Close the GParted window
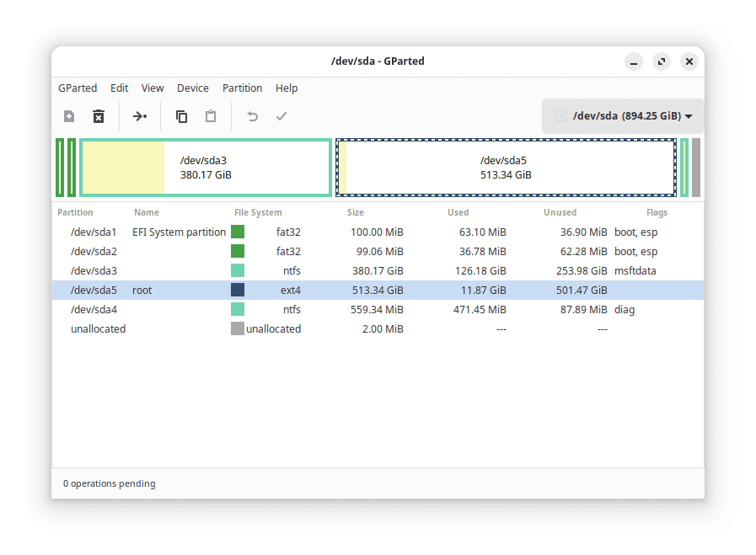The height and width of the screenshot is (555, 756). coord(689,61)
